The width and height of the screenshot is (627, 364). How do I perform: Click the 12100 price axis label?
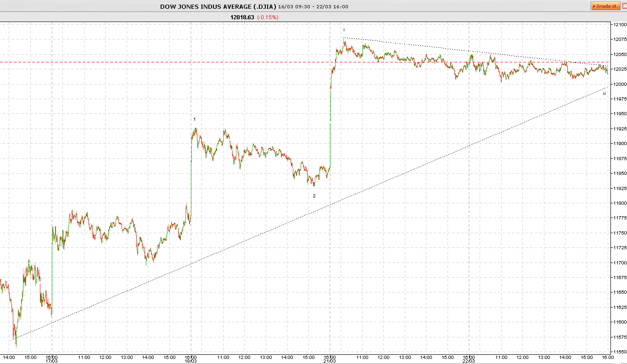click(619, 25)
